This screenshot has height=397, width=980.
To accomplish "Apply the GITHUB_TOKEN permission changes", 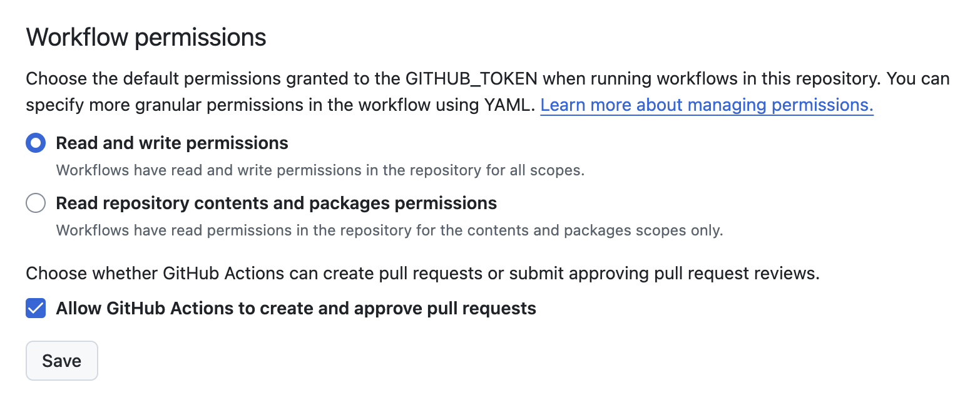I will coord(61,361).
